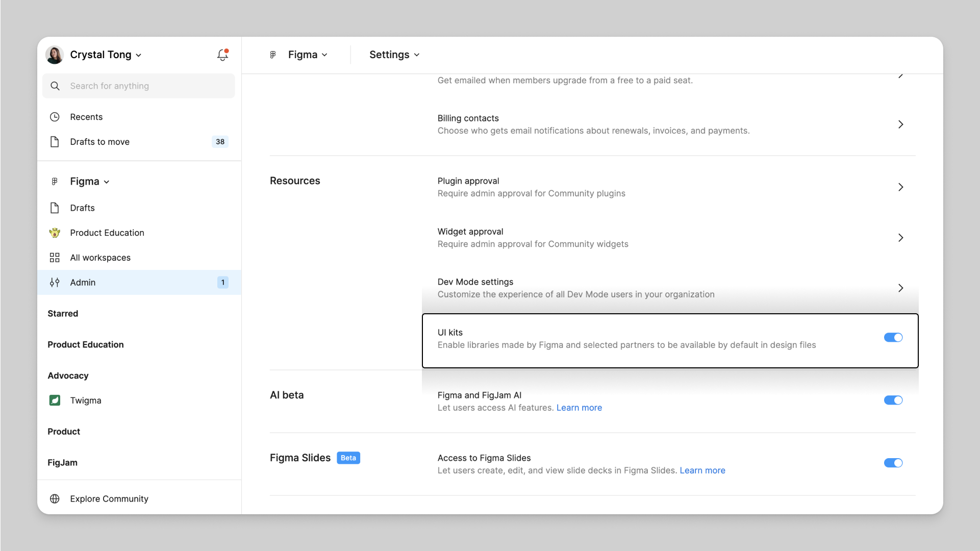Viewport: 980px width, 551px height.
Task: Click the Admin notification badge 1
Action: pyautogui.click(x=223, y=282)
